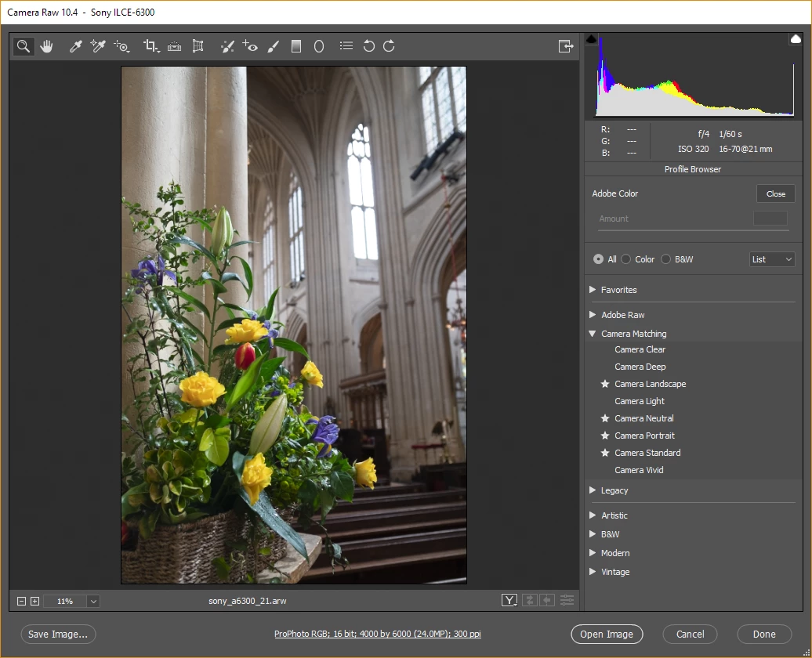Expand the Adobe Raw profile group

(593, 315)
